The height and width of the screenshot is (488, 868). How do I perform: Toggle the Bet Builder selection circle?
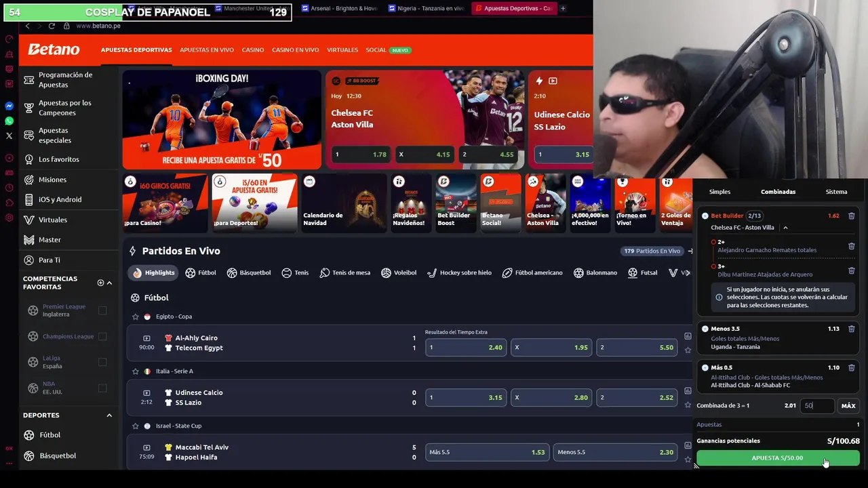point(705,216)
